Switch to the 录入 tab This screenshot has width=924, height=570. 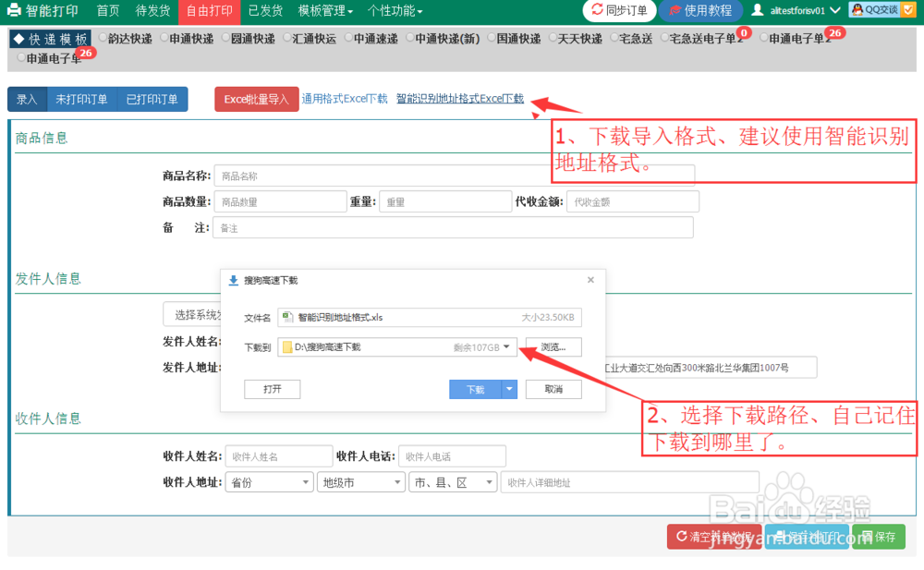[27, 99]
